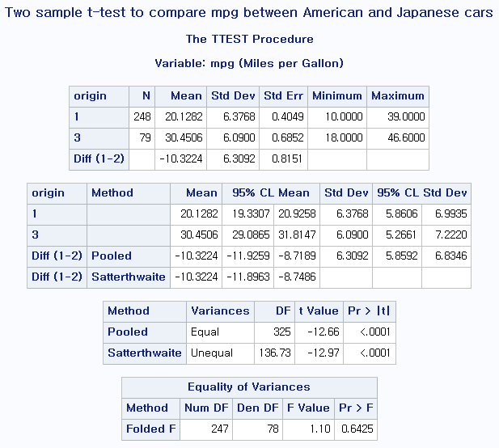Select upper mean limit 20.9258
The width and height of the screenshot is (499, 448).
[x=297, y=213]
